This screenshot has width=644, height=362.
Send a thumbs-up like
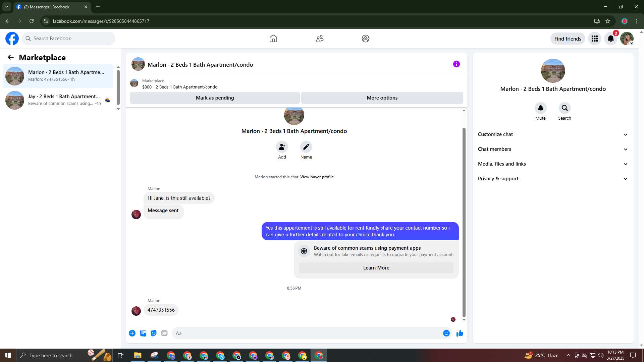460,333
